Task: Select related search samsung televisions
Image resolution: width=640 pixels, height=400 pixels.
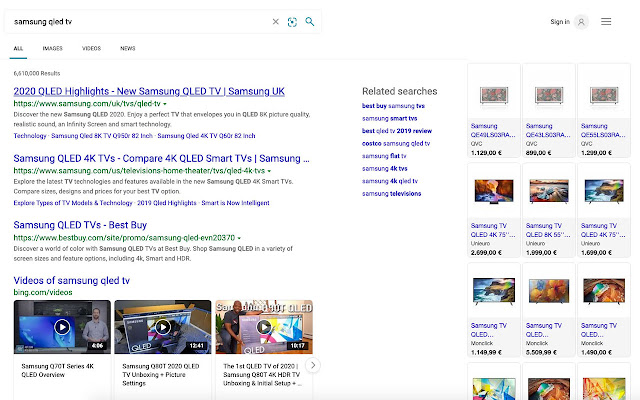Action: [x=391, y=194]
